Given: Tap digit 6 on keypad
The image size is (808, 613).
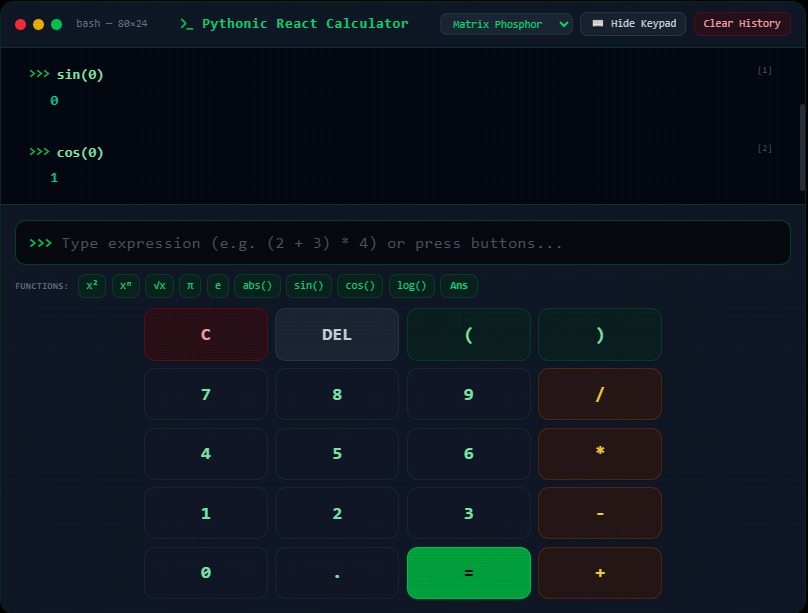Looking at the screenshot, I should (x=468, y=453).
